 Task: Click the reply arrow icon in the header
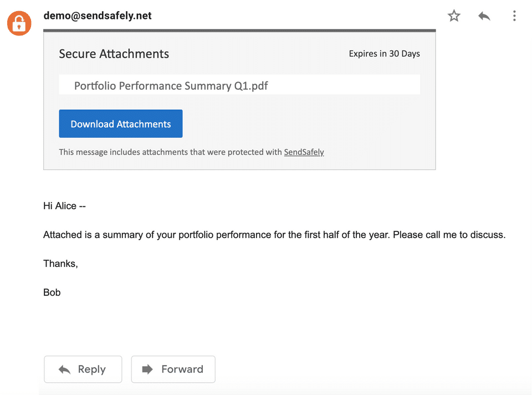pyautogui.click(x=484, y=16)
